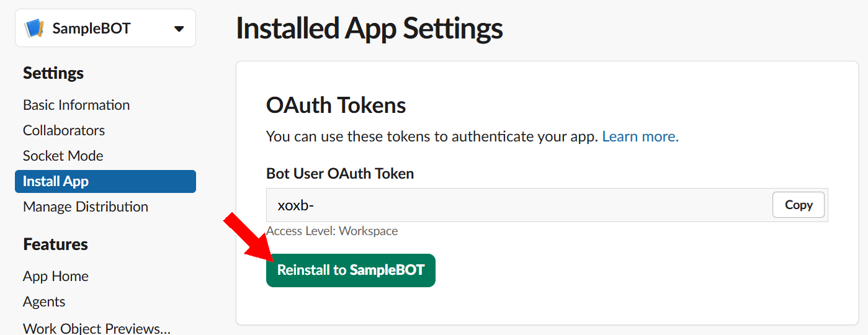Image resolution: width=868 pixels, height=335 pixels.
Task: Select the Install App sidebar item
Action: [x=105, y=181]
